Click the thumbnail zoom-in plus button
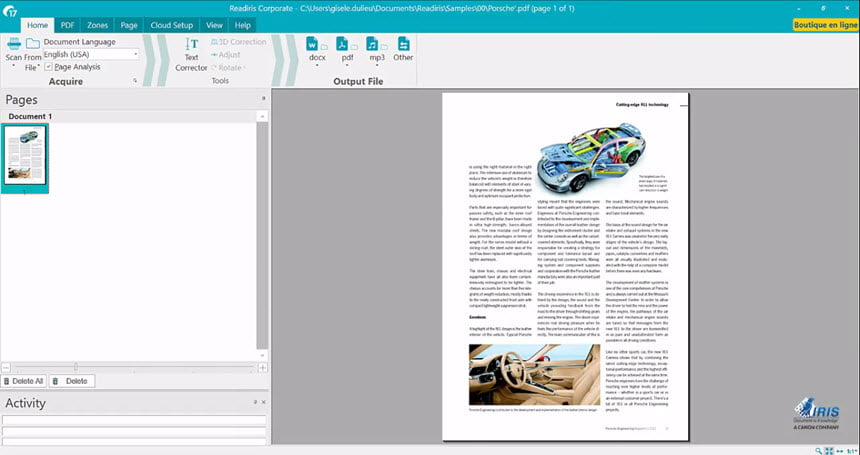Screen dimensions: 860x455 click(x=263, y=367)
